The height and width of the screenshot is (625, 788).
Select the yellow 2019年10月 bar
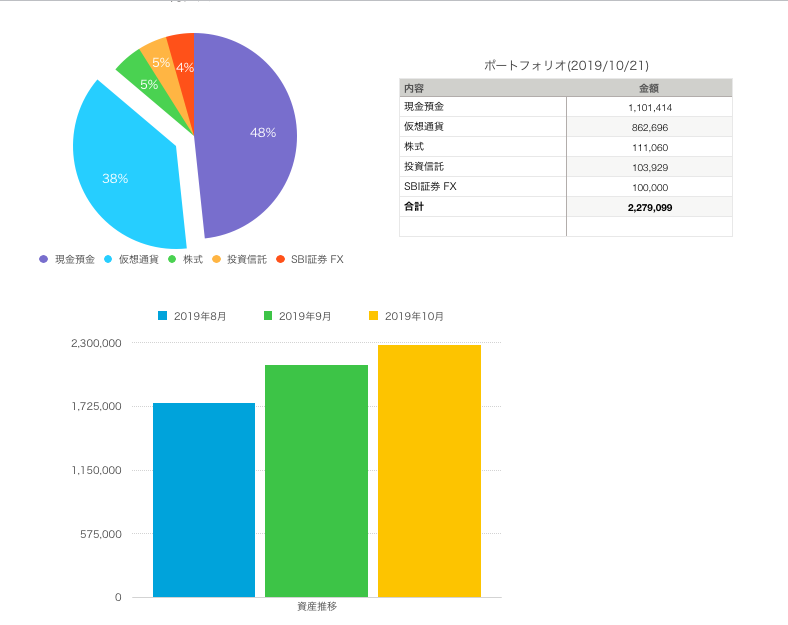point(430,471)
